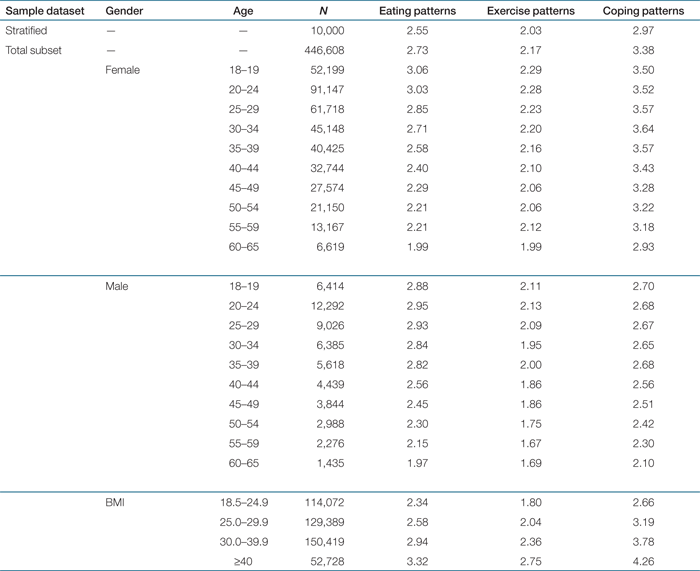Select the 'Female' gender label
The width and height of the screenshot is (700, 571).
pyautogui.click(x=123, y=70)
